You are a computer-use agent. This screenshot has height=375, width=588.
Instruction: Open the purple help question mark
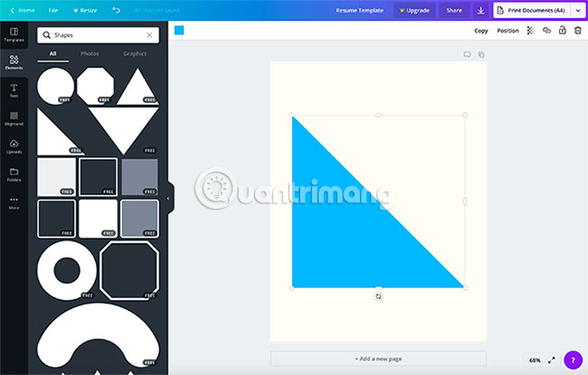point(573,360)
